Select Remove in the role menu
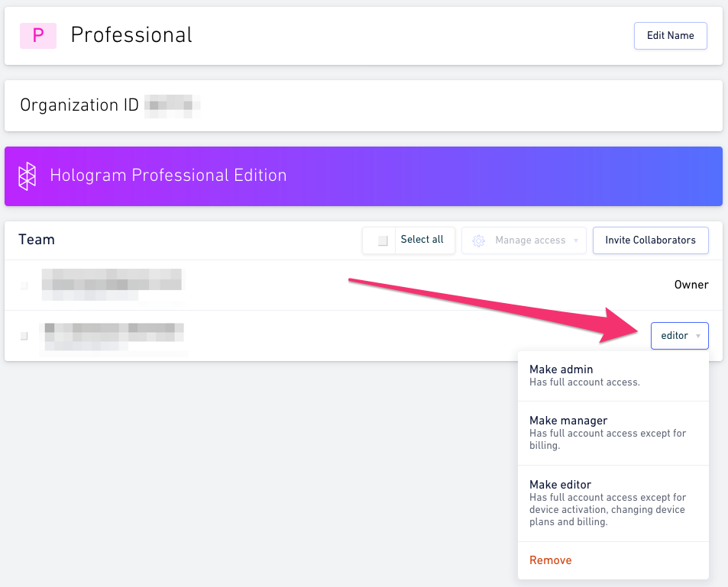This screenshot has height=587, width=728. pos(613,560)
